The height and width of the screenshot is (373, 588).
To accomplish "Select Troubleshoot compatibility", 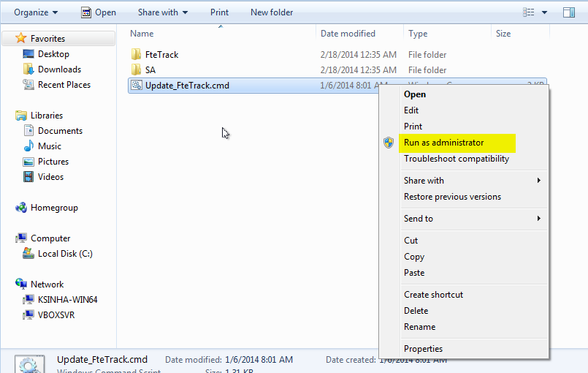I will tap(457, 159).
